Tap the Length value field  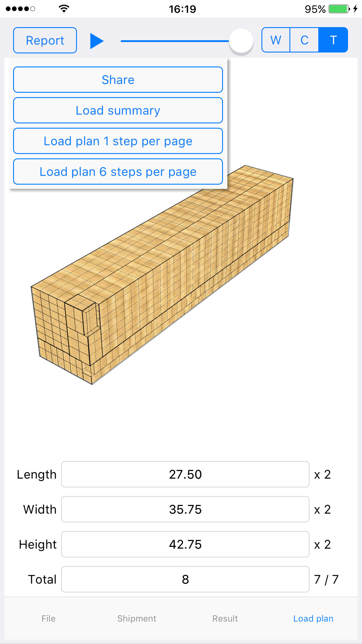[185, 474]
